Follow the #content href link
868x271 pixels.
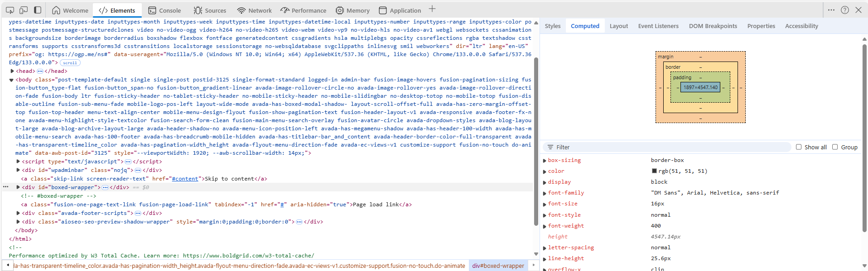coord(185,179)
